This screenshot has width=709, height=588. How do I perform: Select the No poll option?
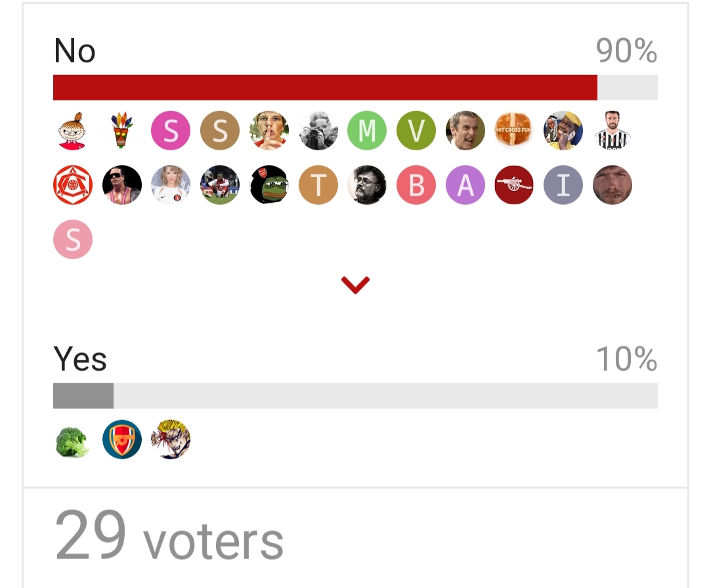pyautogui.click(x=75, y=50)
